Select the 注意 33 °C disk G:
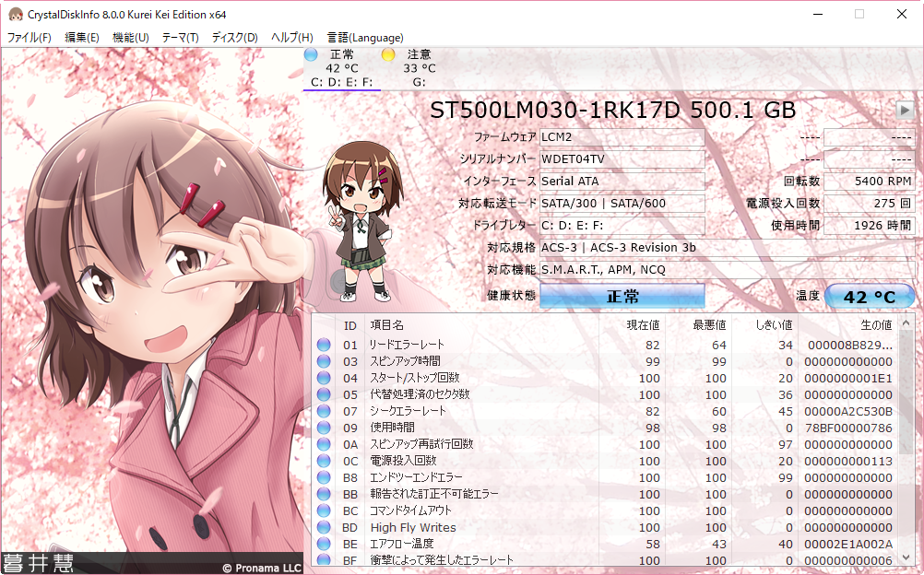This screenshot has height=575, width=924. point(419,68)
